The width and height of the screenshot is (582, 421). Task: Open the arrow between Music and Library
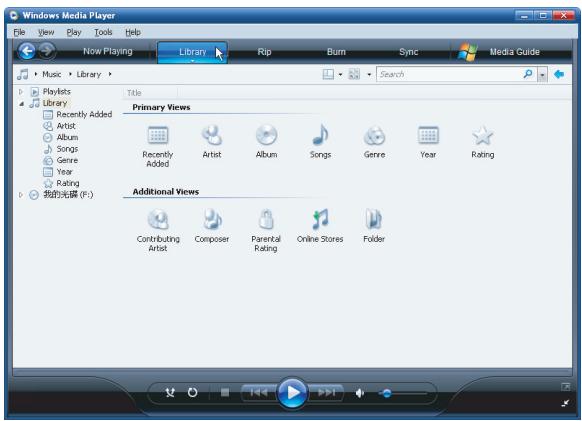tap(70, 74)
